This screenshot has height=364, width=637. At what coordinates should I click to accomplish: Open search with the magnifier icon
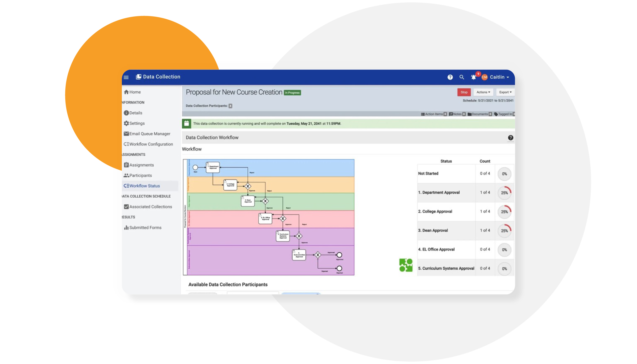coord(462,77)
